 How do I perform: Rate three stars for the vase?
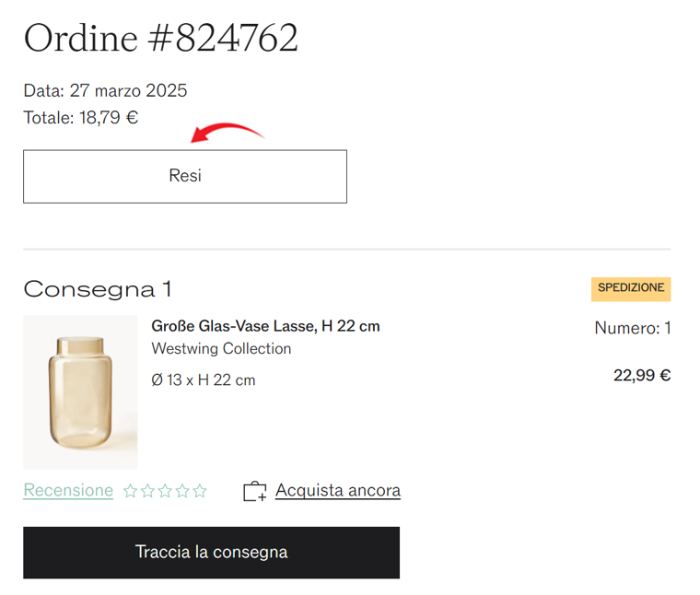click(x=165, y=492)
